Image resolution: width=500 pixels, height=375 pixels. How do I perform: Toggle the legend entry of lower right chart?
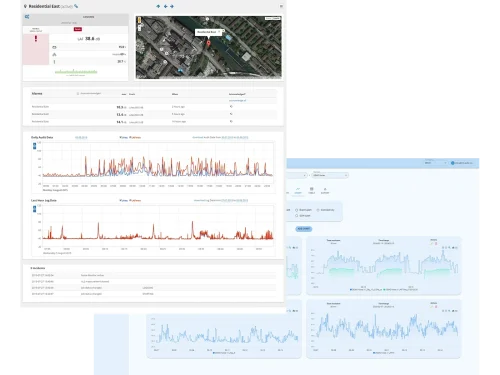(384, 353)
